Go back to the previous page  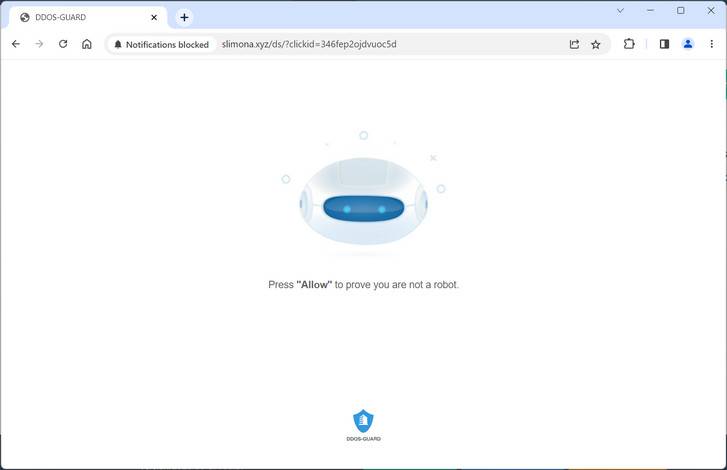[x=16, y=44]
